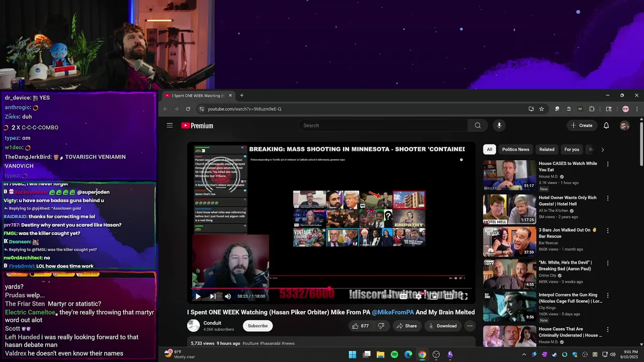Screen dimensions: 644x362
Task: Open the Create menu
Action: coord(581,125)
